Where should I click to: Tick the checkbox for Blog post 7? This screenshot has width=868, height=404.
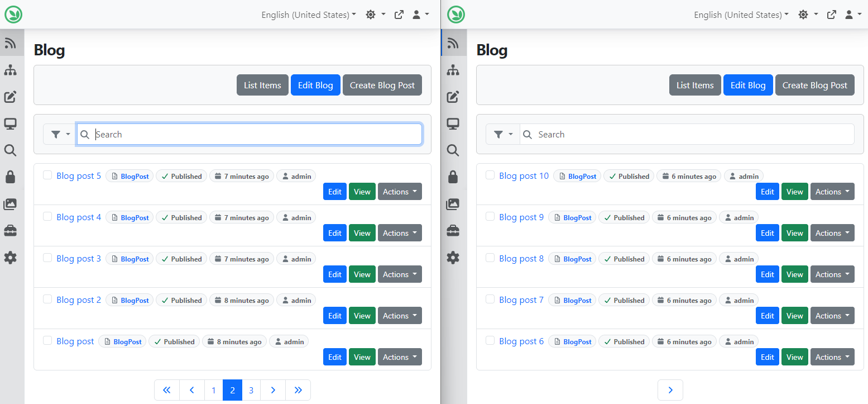pos(490,299)
